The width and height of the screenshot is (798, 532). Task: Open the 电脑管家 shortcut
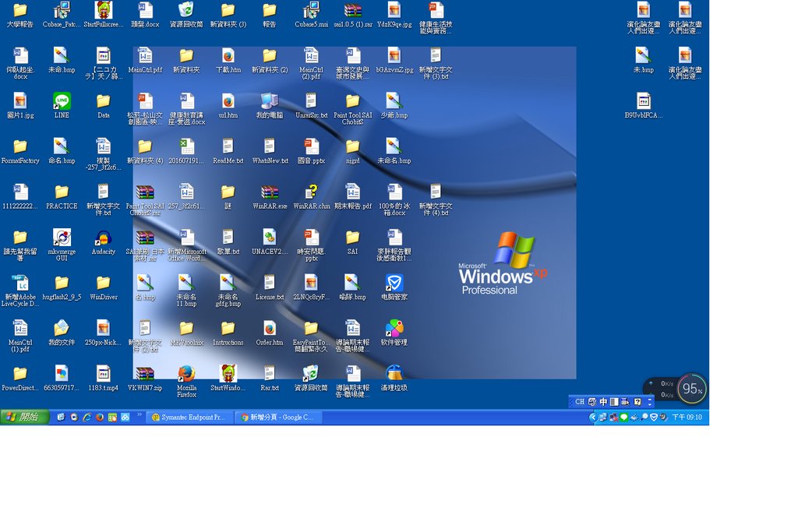[394, 287]
